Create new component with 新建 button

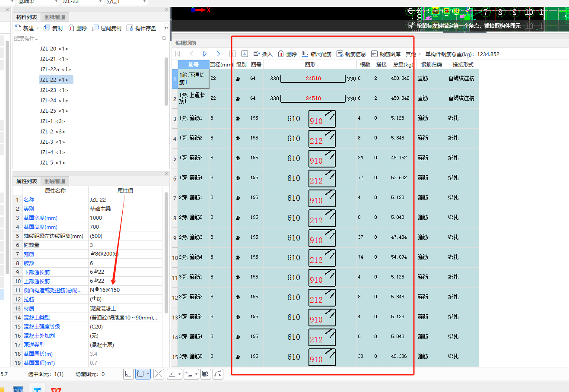(24, 28)
